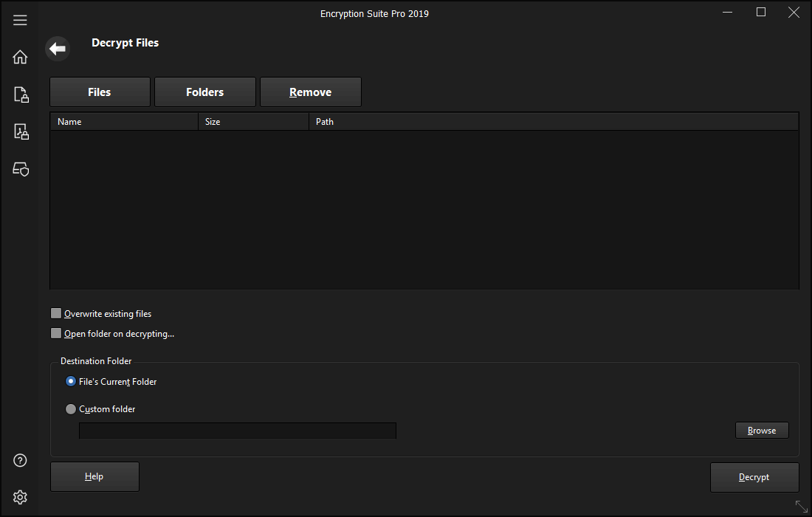Sort list by Size column header
Image resolution: width=812 pixels, height=517 pixels.
(x=253, y=122)
